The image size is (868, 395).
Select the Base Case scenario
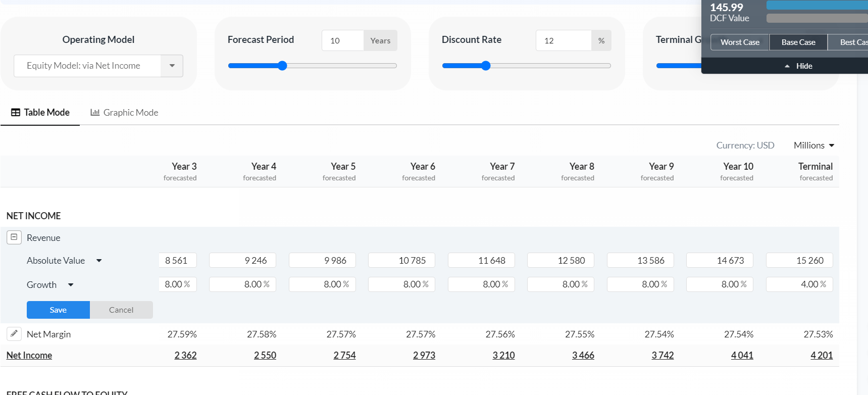[x=798, y=42]
